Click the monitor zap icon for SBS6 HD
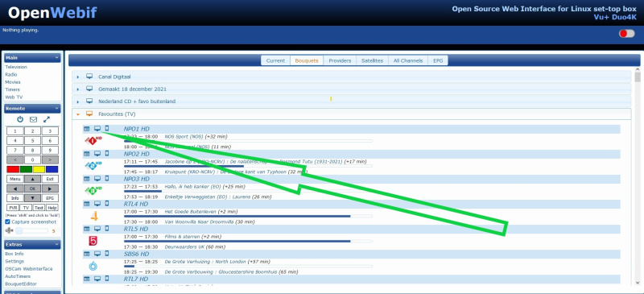Image resolution: width=644 pixels, height=294 pixels. coord(97,254)
